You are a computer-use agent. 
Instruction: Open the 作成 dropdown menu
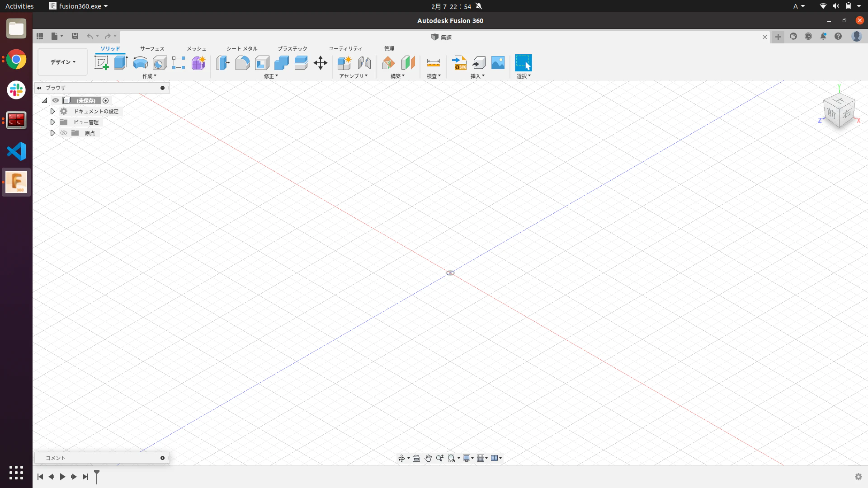pyautogui.click(x=149, y=76)
